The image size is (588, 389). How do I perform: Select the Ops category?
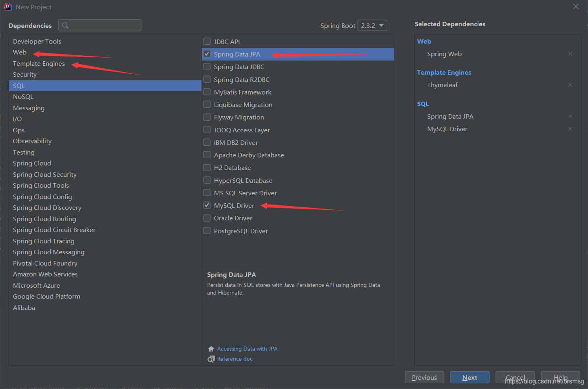point(105,130)
